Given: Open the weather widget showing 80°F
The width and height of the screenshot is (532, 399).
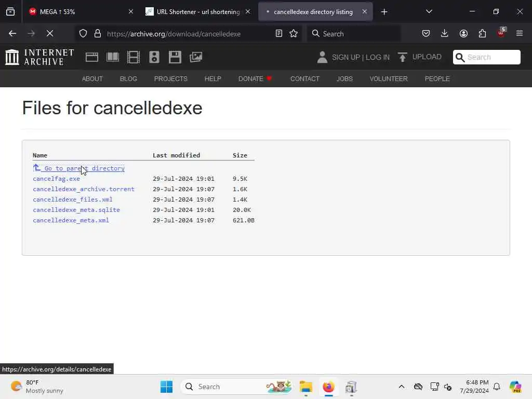Looking at the screenshot, I should point(37,387).
